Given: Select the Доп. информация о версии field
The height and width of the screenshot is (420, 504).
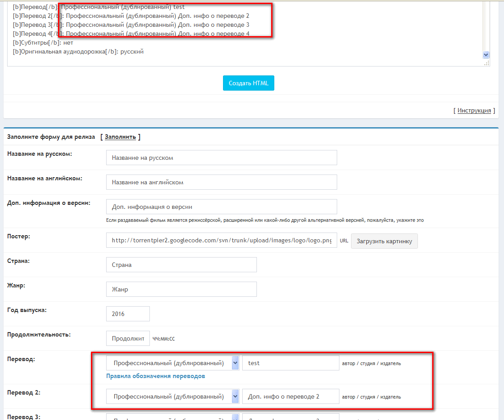Looking at the screenshot, I should pyautogui.click(x=221, y=207).
